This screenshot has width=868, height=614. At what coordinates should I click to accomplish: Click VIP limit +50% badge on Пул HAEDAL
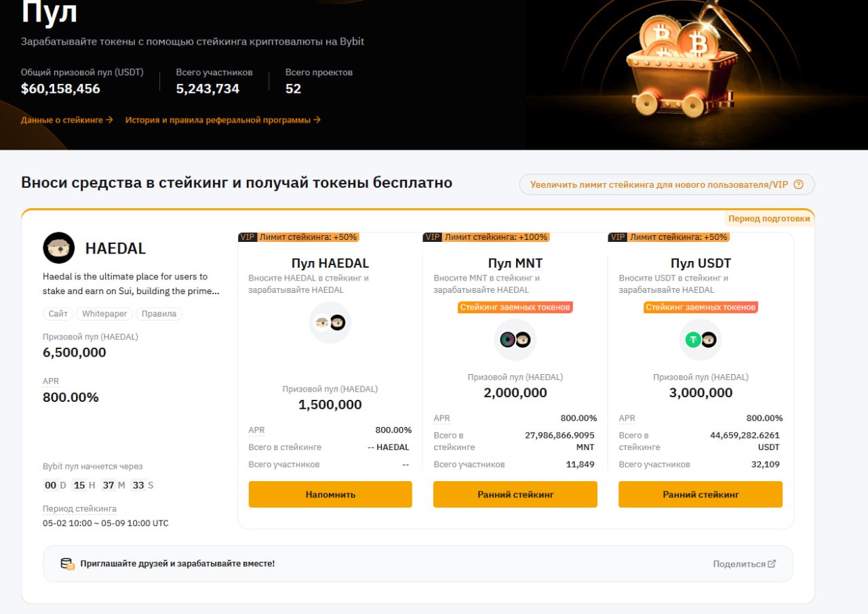click(298, 237)
